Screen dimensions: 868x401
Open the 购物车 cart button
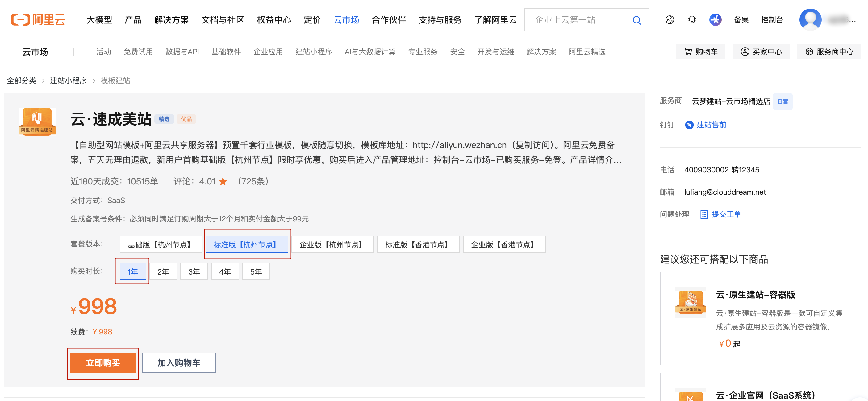pos(700,52)
